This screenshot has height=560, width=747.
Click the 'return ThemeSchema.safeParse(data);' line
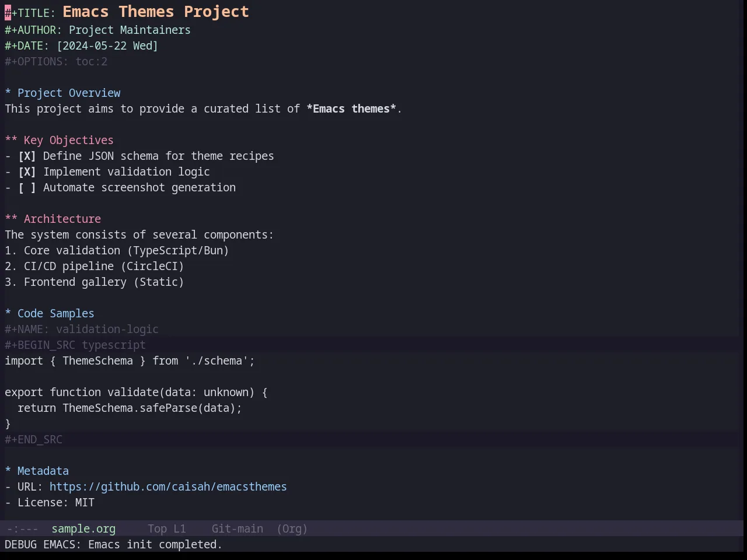[x=130, y=408]
